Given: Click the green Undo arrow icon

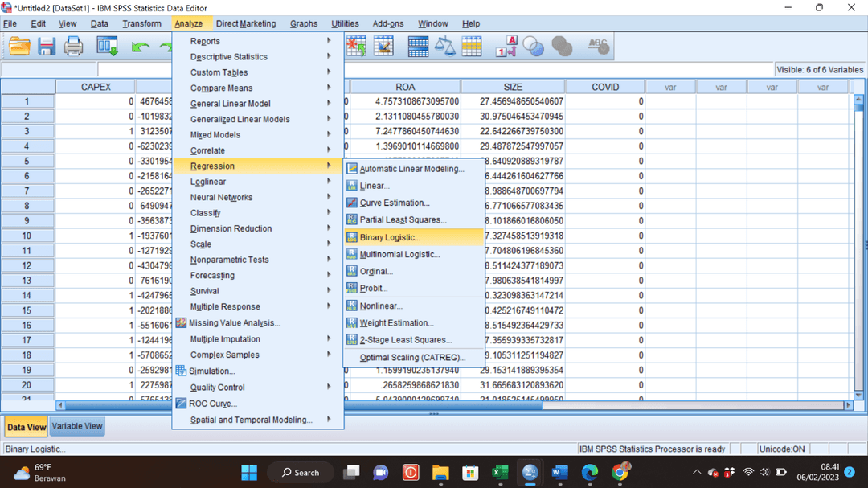Looking at the screenshot, I should 141,47.
